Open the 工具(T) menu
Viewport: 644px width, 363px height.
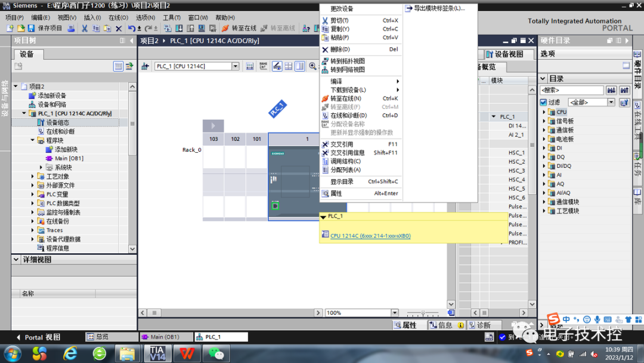tap(172, 18)
